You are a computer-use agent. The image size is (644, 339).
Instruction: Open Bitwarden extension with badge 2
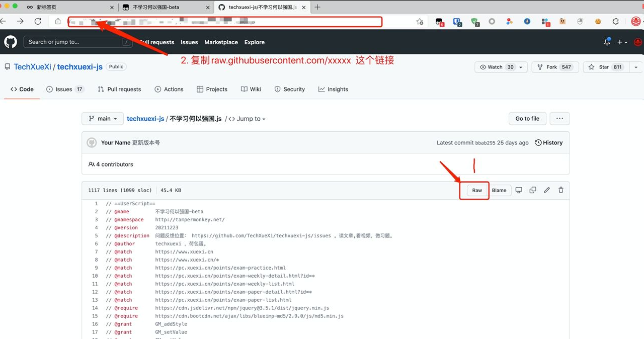(x=457, y=22)
